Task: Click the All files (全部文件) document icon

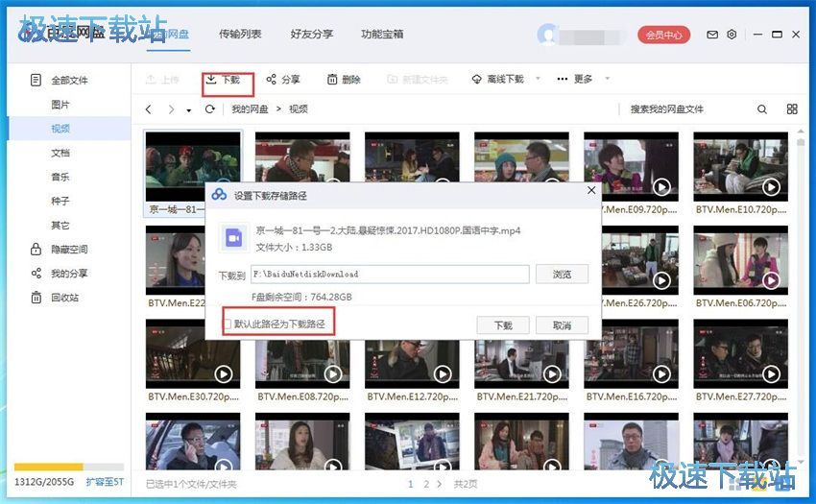Action: pyautogui.click(x=36, y=80)
